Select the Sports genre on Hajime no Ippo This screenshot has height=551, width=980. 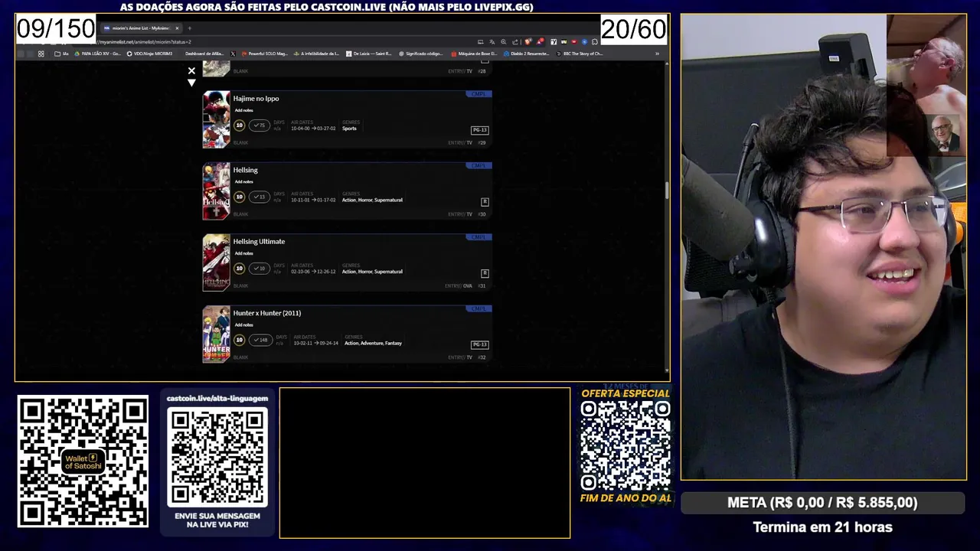point(349,129)
